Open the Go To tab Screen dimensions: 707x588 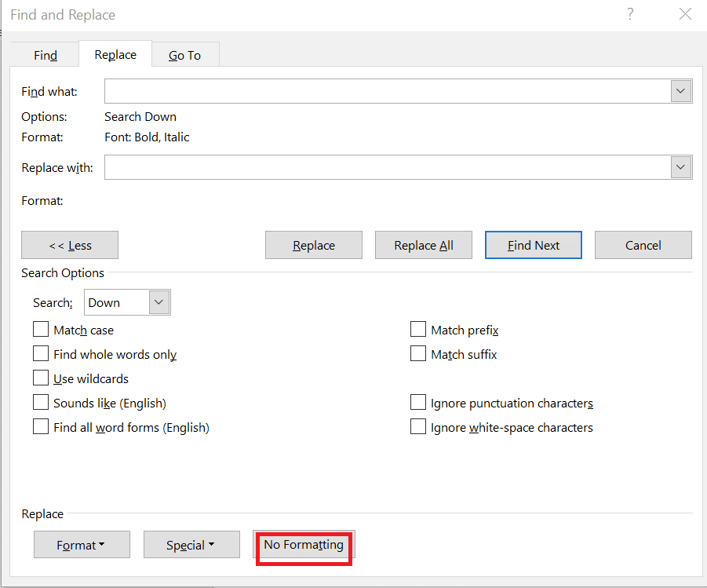pyautogui.click(x=185, y=55)
